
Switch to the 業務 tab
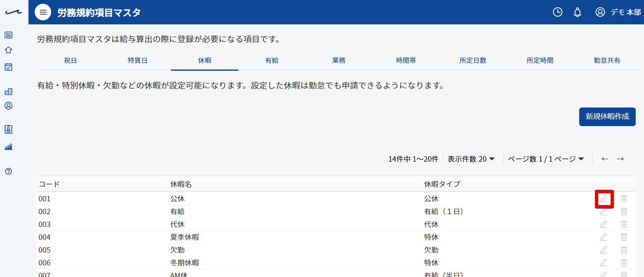pyautogui.click(x=339, y=60)
